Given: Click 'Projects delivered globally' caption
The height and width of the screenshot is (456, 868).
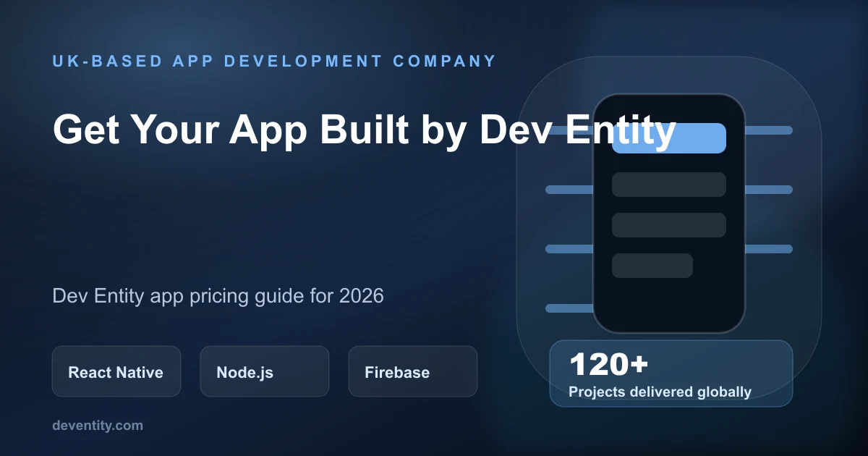Looking at the screenshot, I should coord(660,392).
